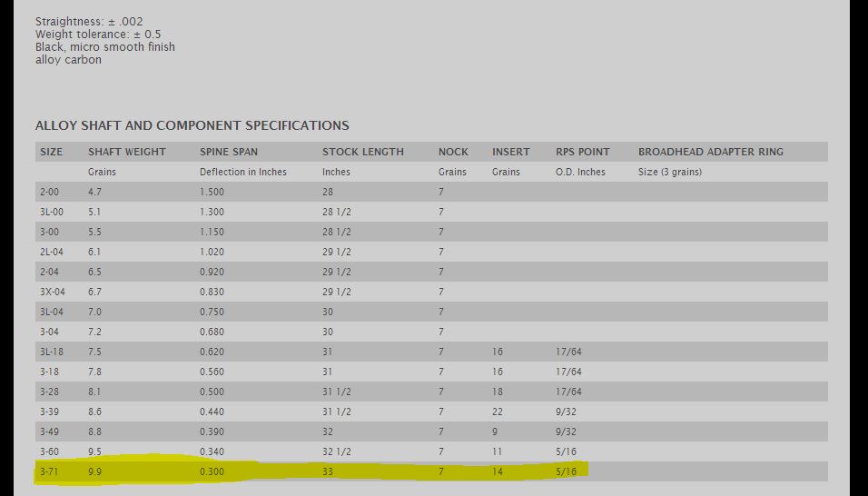868x496 pixels.
Task: Select size cell '3-60'
Action: pos(49,451)
